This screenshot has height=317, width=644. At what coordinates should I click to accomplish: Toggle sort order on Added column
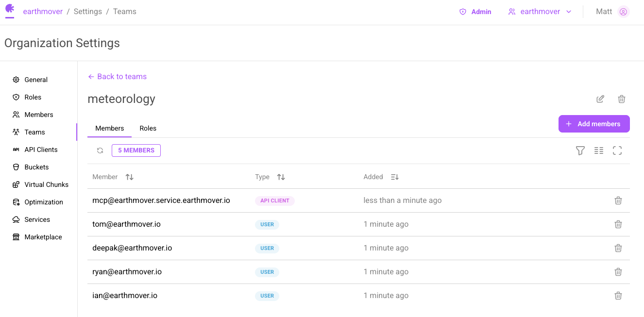[395, 177]
